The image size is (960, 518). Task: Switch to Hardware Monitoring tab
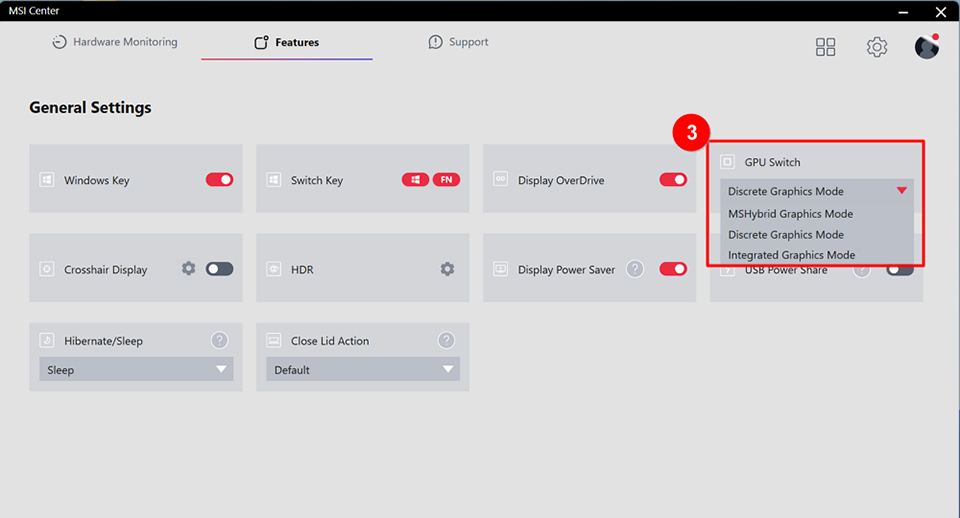point(114,42)
